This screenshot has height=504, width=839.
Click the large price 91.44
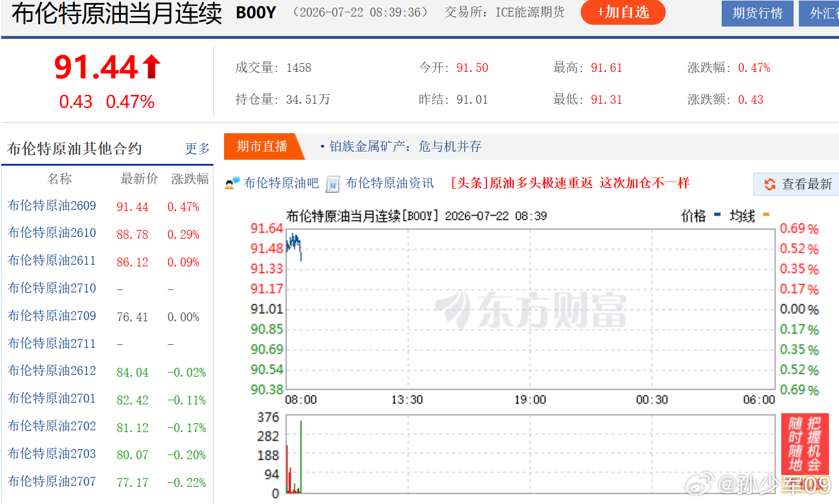coord(97,67)
